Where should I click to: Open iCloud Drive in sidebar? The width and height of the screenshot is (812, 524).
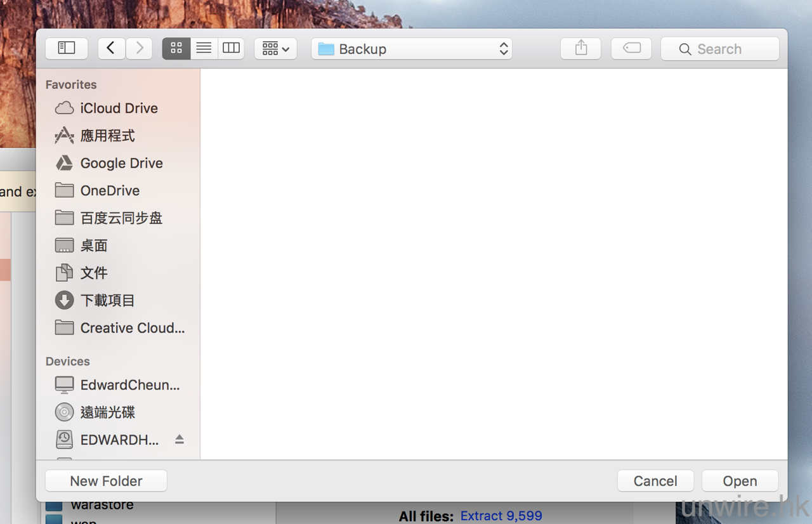(119, 108)
